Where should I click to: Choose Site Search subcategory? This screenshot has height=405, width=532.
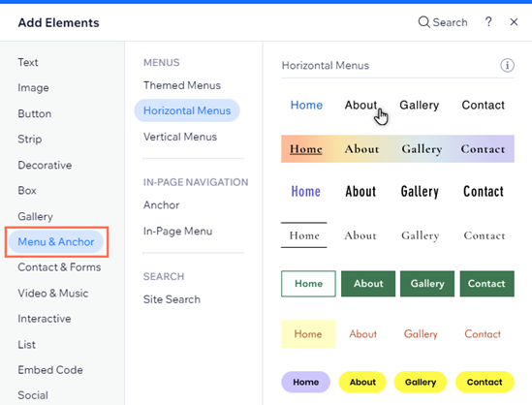[172, 299]
